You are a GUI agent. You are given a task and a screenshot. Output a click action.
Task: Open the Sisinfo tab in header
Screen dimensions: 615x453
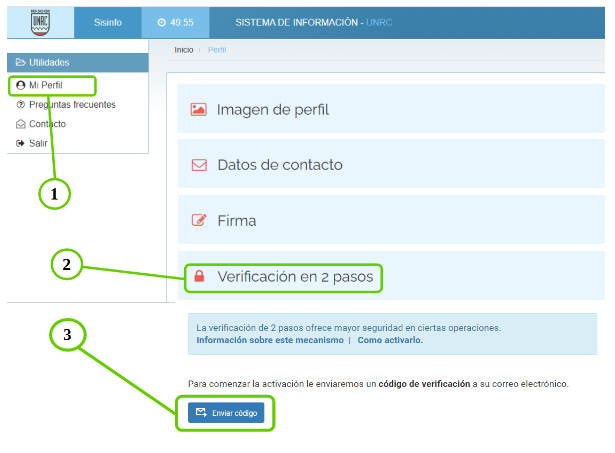(108, 23)
